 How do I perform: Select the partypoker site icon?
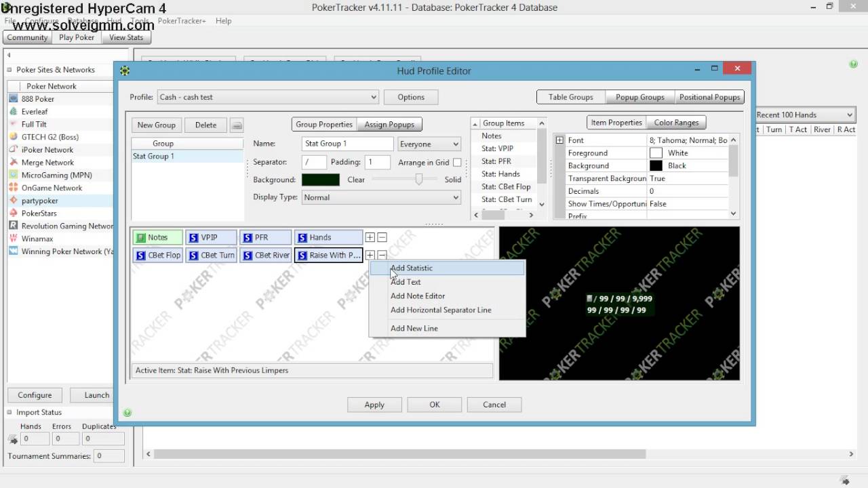click(14, 201)
